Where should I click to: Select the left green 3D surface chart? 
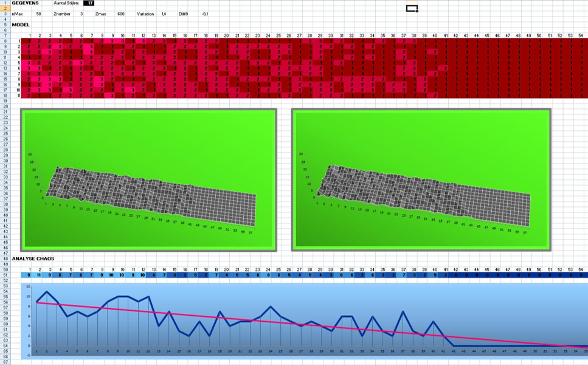tap(148, 180)
